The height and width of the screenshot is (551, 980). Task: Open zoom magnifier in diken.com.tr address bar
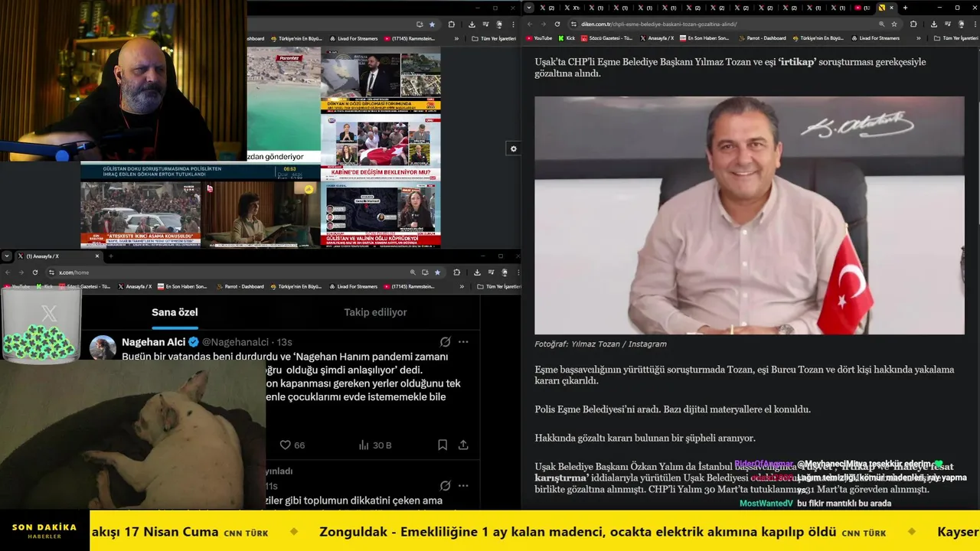click(882, 24)
